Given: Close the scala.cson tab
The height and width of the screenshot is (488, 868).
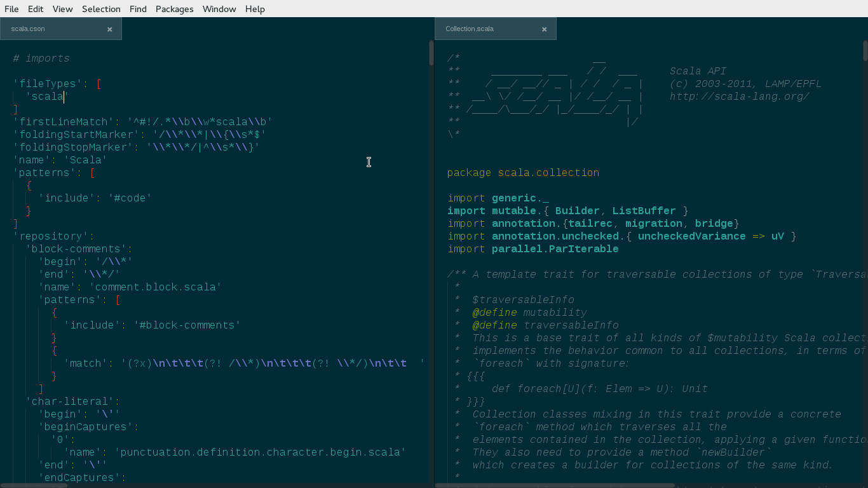Looking at the screenshot, I should click(x=109, y=29).
